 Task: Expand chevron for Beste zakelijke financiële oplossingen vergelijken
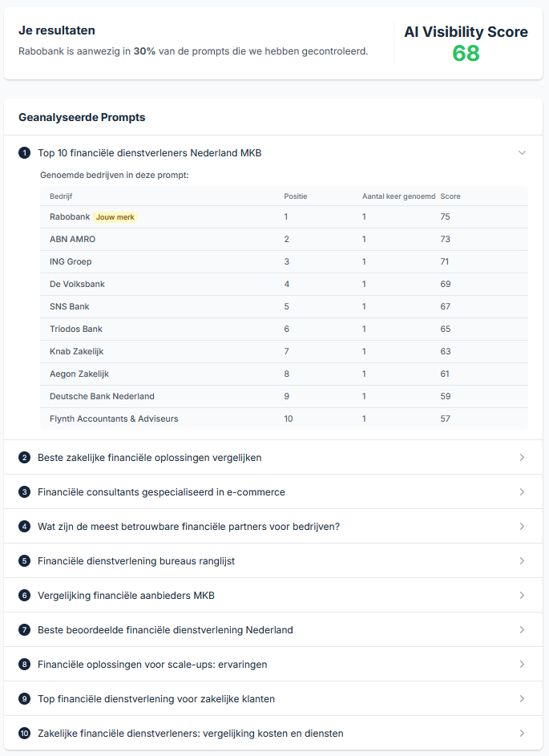click(x=522, y=458)
